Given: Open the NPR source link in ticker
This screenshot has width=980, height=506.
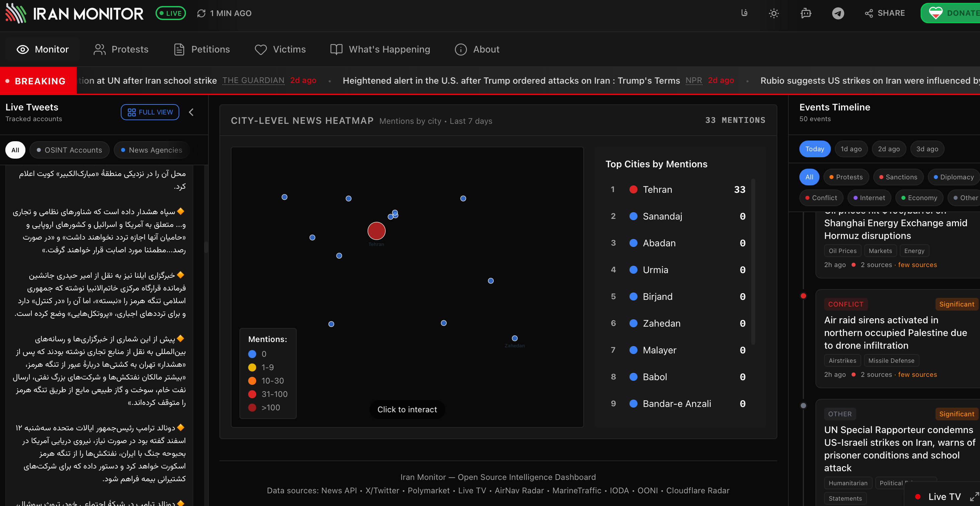Looking at the screenshot, I should pos(694,80).
